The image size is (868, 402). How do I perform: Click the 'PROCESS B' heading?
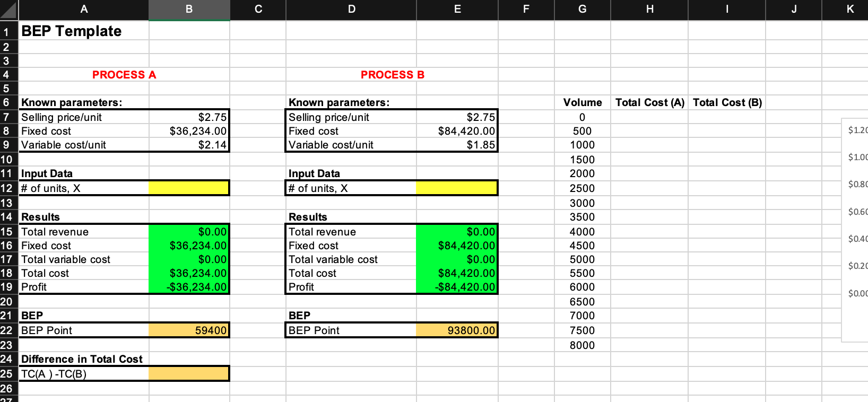click(x=393, y=75)
